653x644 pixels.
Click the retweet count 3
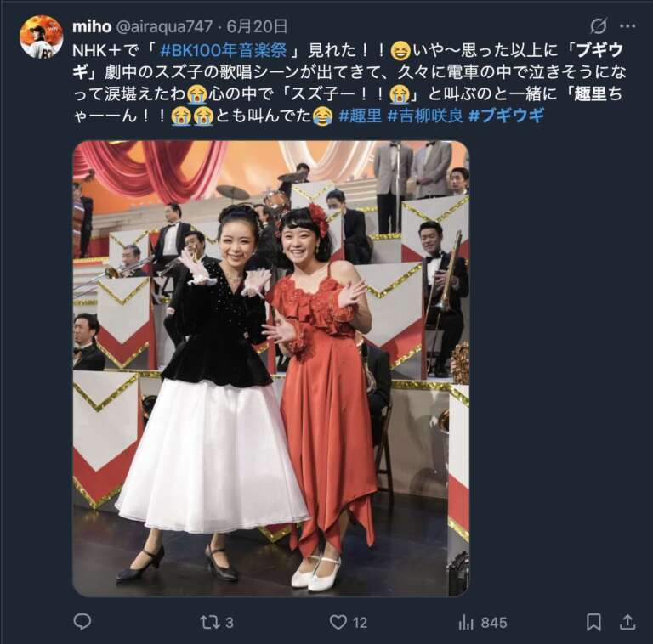pos(230,623)
